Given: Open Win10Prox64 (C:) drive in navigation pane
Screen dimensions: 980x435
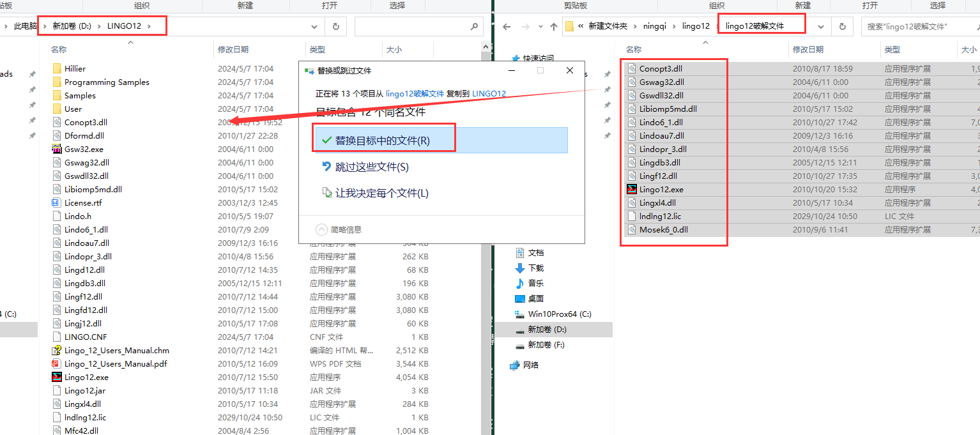Looking at the screenshot, I should pos(560,314).
